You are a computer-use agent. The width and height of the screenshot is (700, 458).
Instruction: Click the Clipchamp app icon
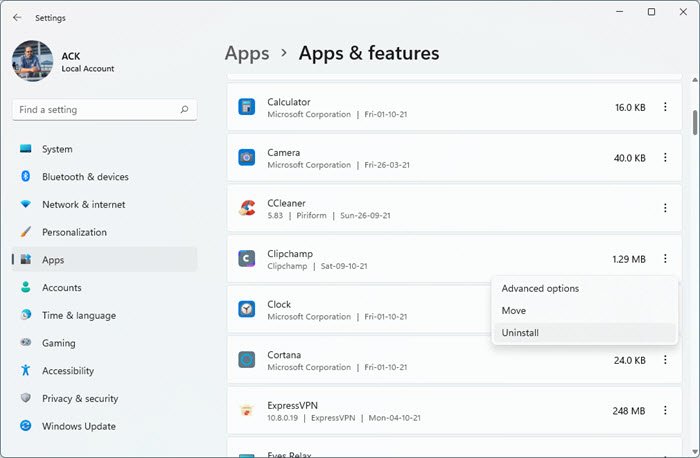coord(247,259)
